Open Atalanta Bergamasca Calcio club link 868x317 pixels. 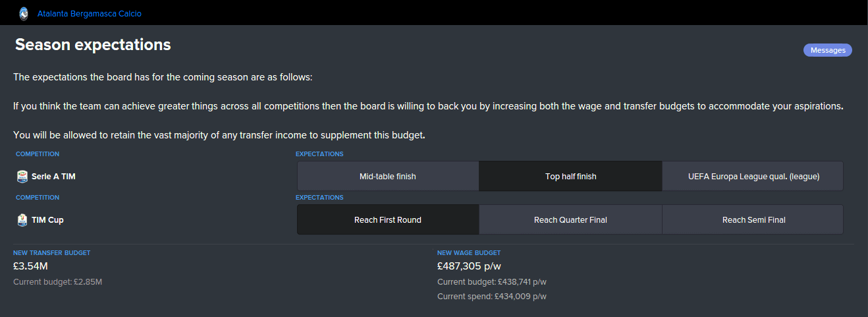tap(90, 14)
